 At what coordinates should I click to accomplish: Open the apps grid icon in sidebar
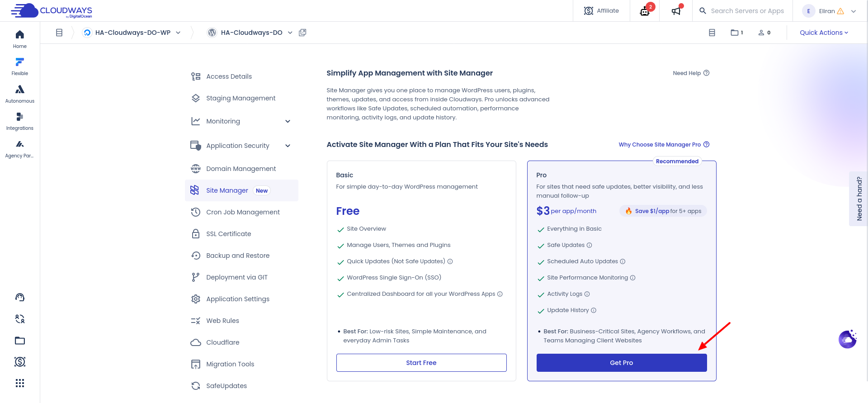tap(20, 384)
